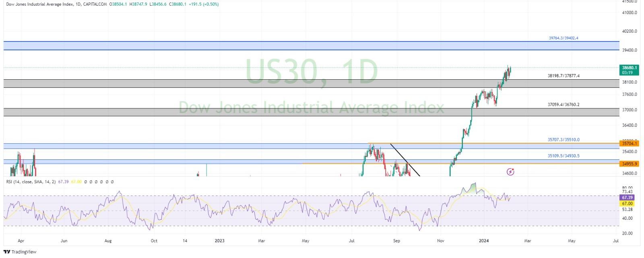Screen dimensions: 644x258
Task: Click the 40200.0 price scale label
Action: pyautogui.click(x=630, y=31)
